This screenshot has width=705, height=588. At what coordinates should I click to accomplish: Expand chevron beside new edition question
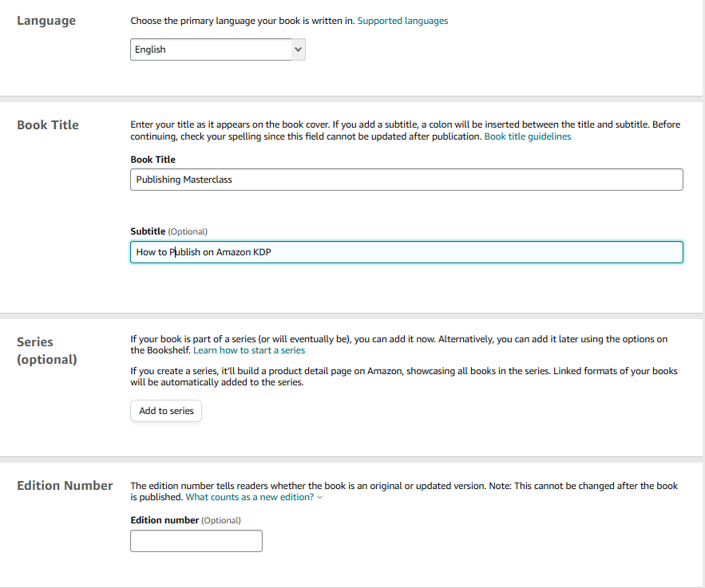point(319,498)
